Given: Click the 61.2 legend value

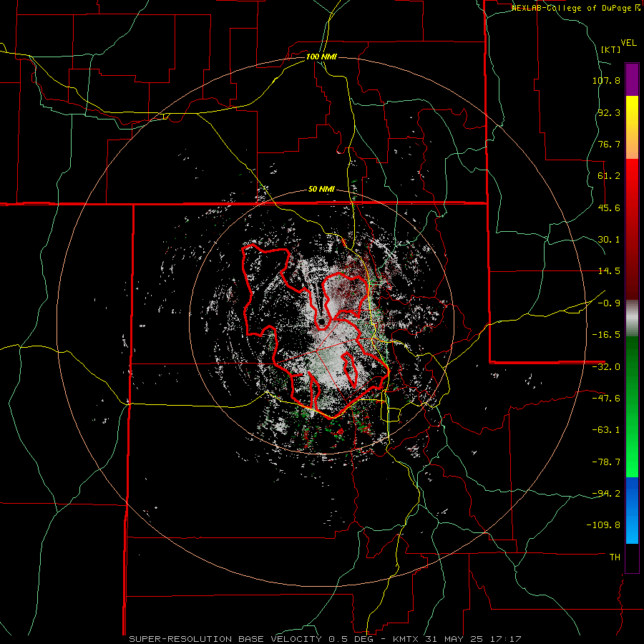Looking at the screenshot, I should click(609, 176).
